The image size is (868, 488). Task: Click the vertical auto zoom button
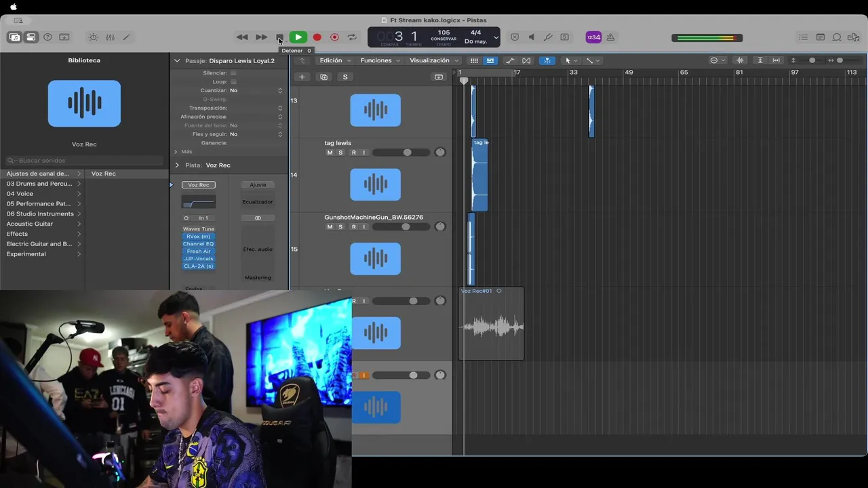pos(759,60)
